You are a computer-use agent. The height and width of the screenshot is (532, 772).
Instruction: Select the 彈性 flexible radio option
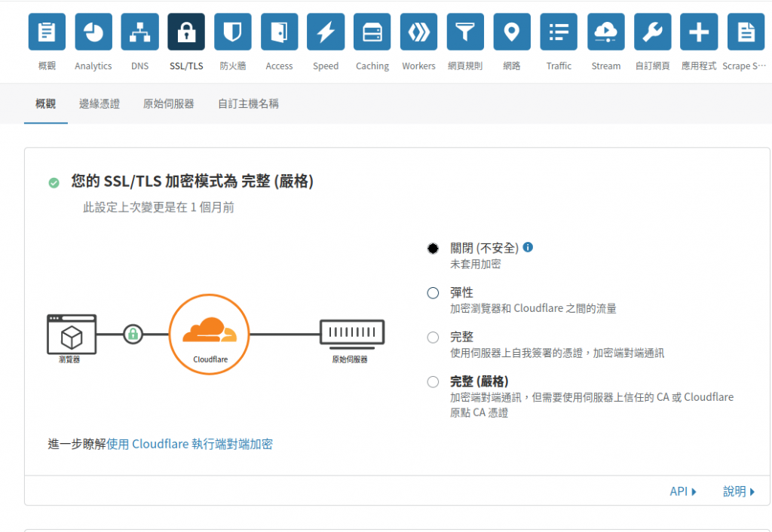(x=433, y=293)
